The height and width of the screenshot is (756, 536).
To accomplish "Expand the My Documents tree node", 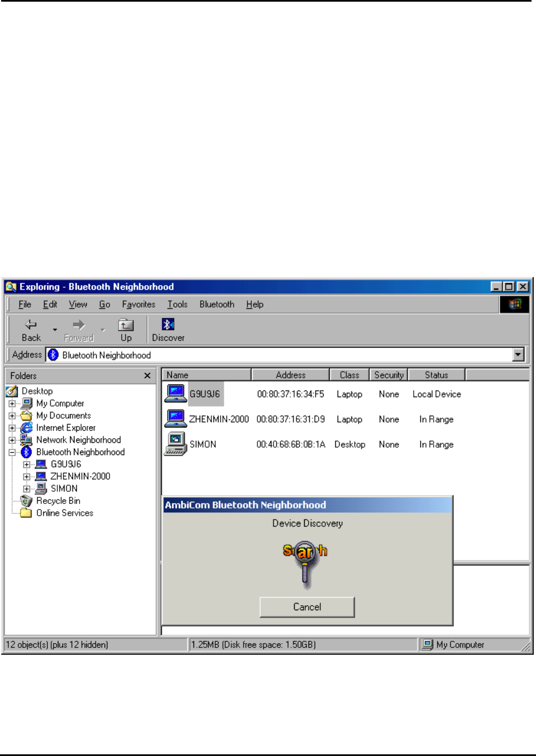I will point(12,416).
